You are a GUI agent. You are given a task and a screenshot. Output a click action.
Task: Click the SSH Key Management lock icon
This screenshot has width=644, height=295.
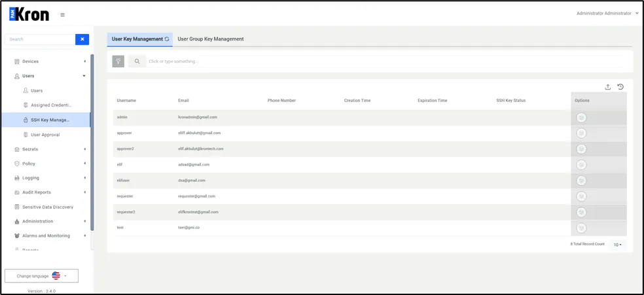tap(26, 120)
